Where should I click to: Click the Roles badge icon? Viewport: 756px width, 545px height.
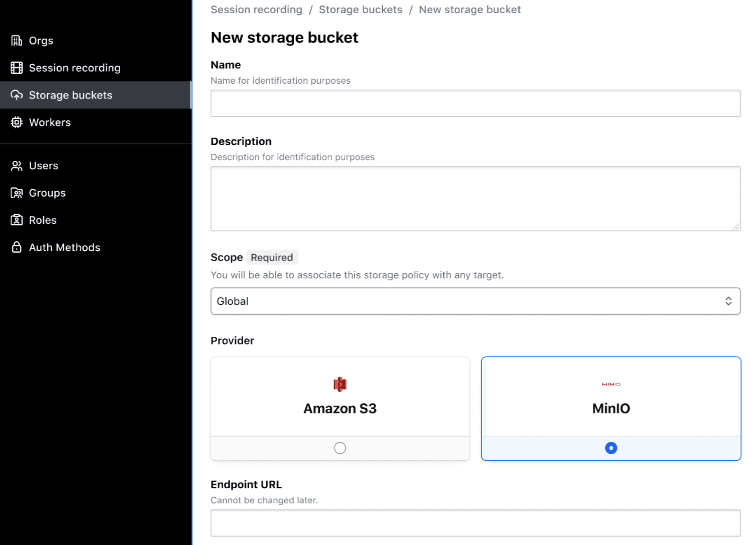click(x=17, y=220)
